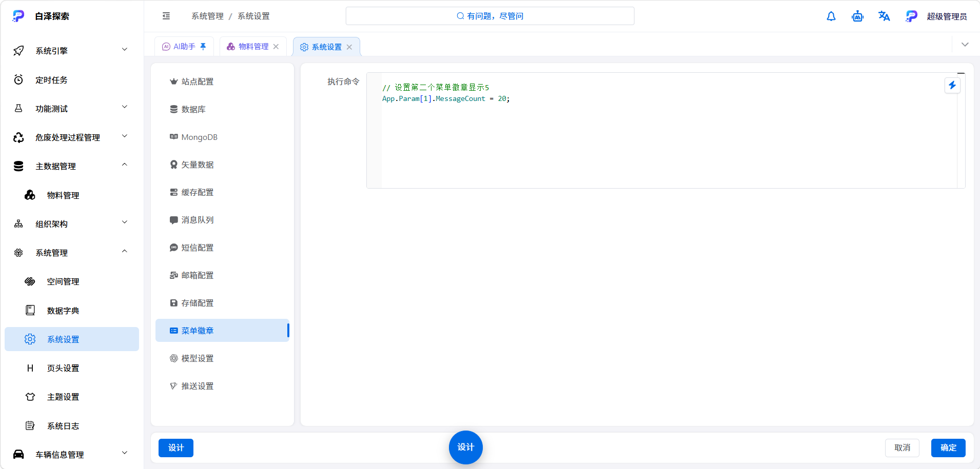Close the 系统设置 tab

[x=349, y=47]
